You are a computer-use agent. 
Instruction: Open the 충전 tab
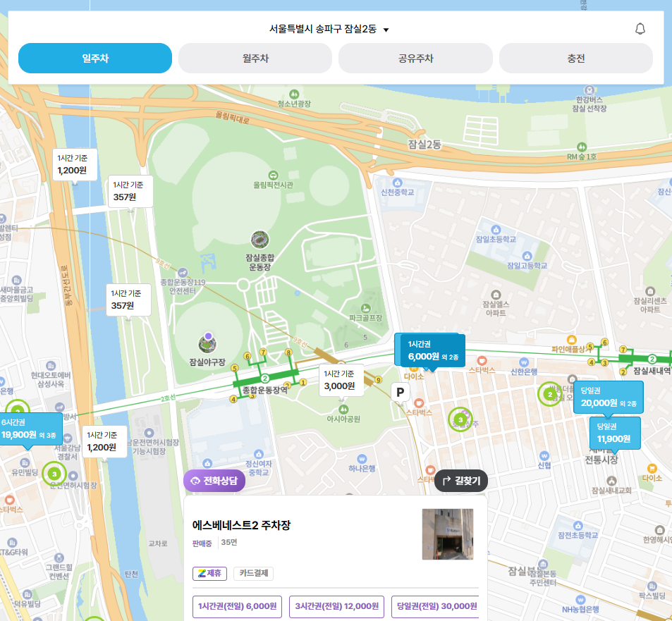(x=576, y=59)
